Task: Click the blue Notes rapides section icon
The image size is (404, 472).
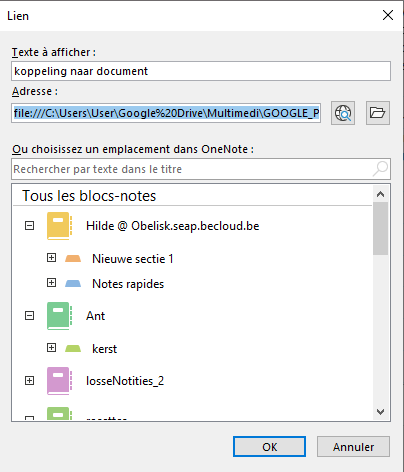Action: (73, 284)
